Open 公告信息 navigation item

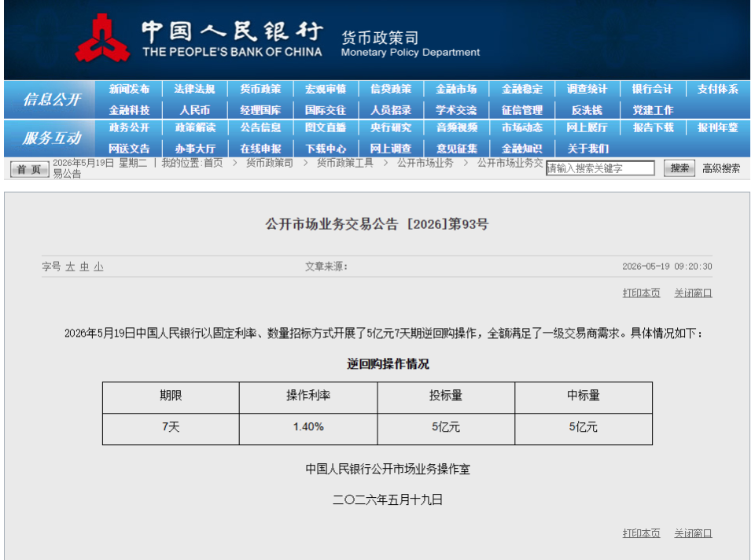click(x=260, y=127)
